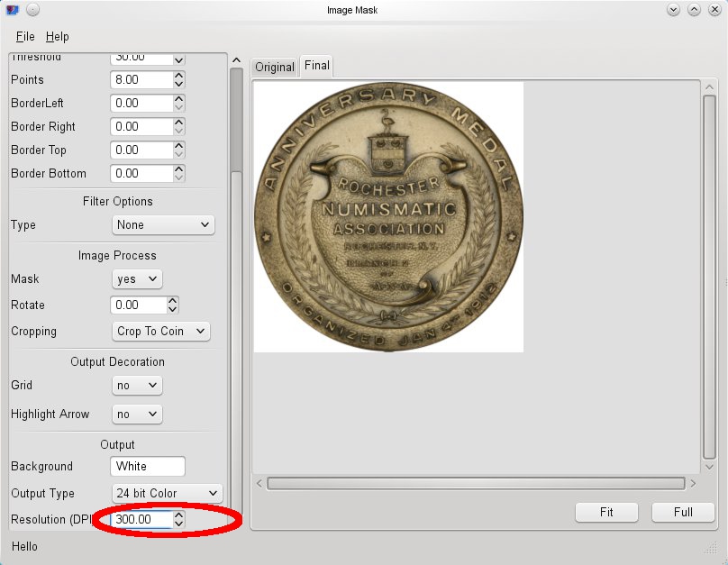Click the image view vertical scrollbar
Screen dimensions: 728x565
click(709, 278)
